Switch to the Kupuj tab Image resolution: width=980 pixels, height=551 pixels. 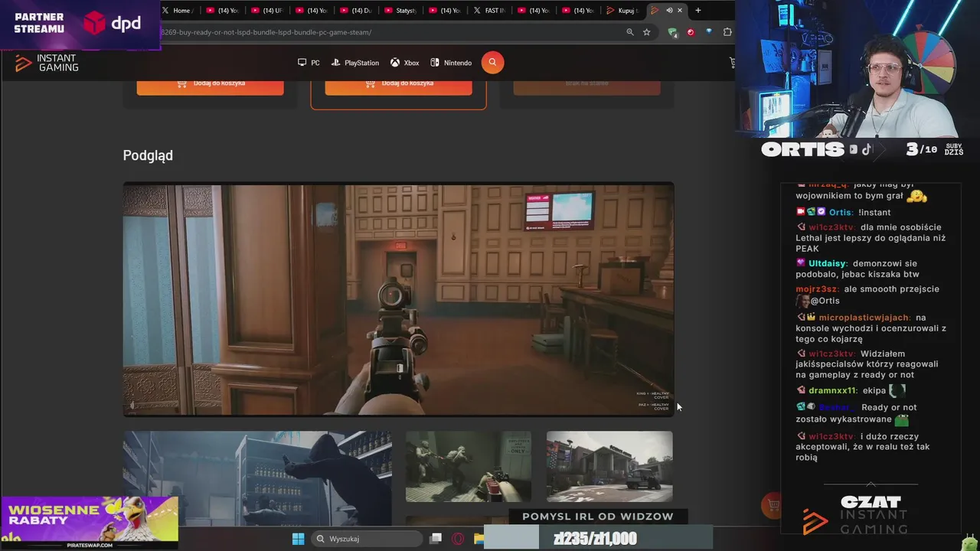623,11
